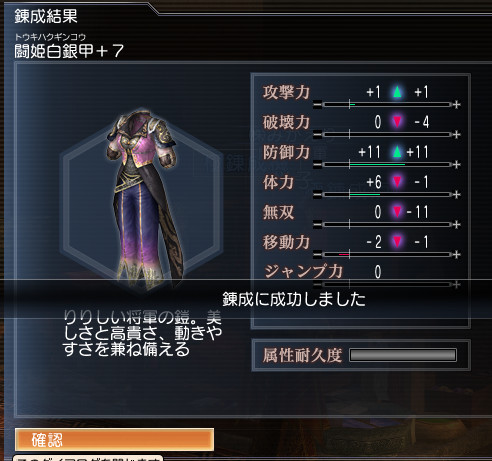This screenshot has height=461, width=492.
Task: Click the green up arrow beside 攻撃力
Action: [397, 92]
